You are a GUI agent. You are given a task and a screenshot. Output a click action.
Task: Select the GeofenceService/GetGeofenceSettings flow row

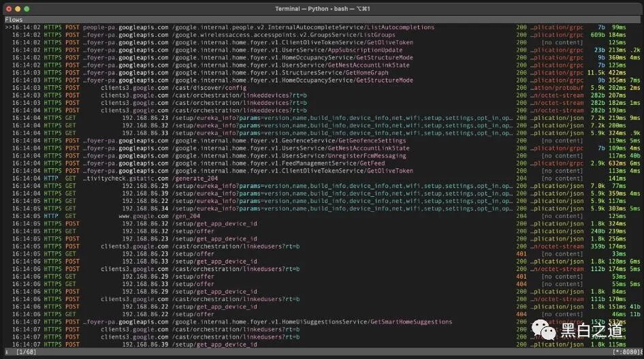pyautogui.click(x=322, y=140)
